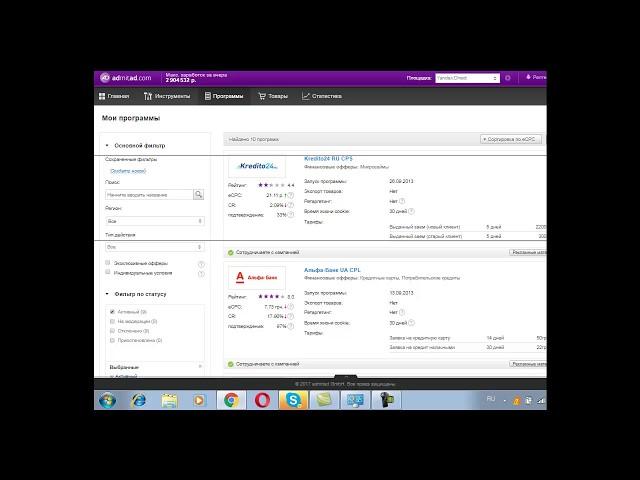Collapse the Основной фильтр section
Image resolution: width=640 pixels, height=480 pixels.
(x=107, y=145)
